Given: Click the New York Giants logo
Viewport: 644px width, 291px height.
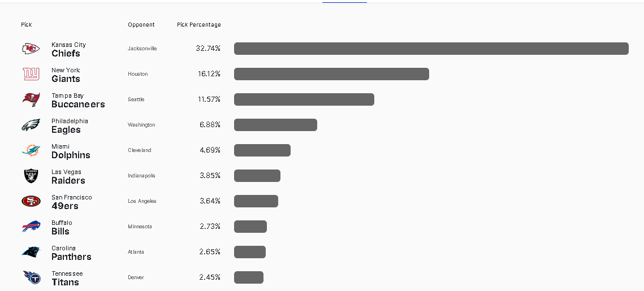Looking at the screenshot, I should pos(31,74).
